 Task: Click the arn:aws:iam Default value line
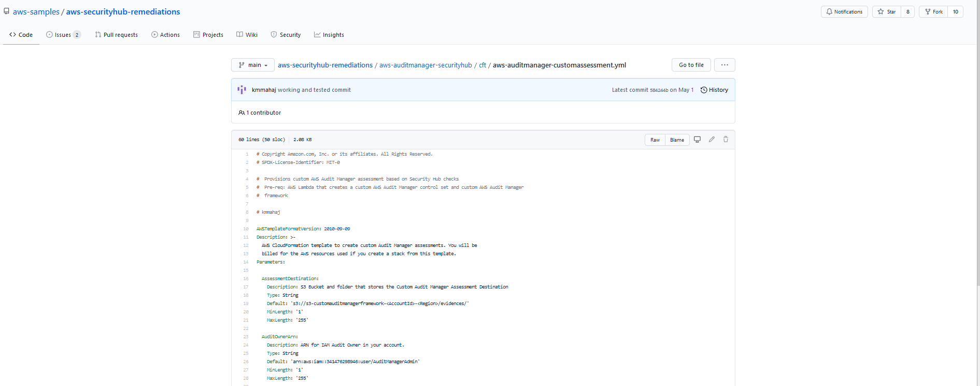point(343,362)
